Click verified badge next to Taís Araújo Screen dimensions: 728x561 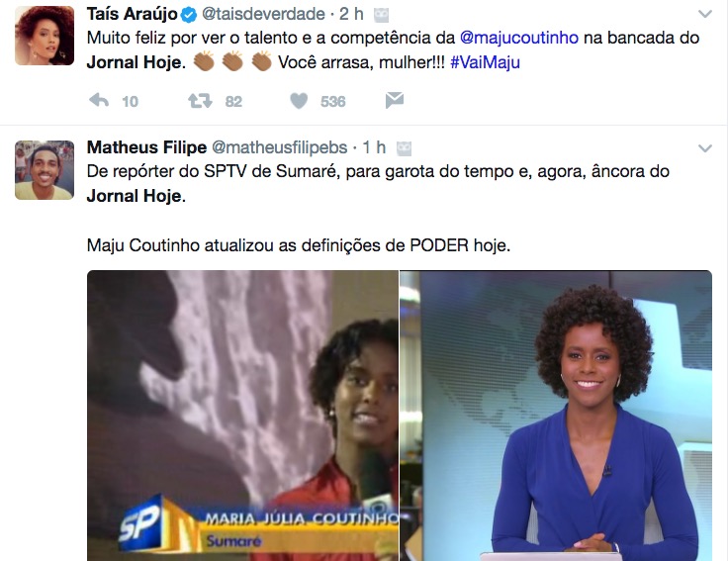tap(189, 15)
